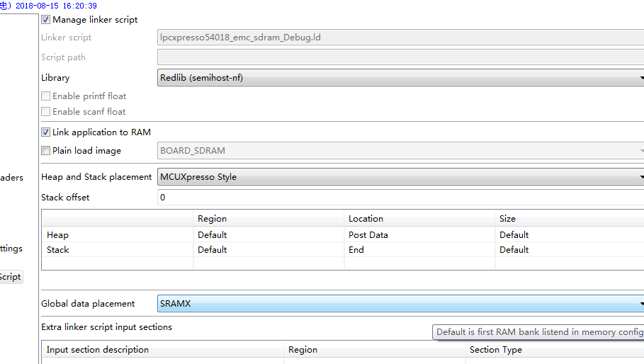Click Region column header in heap table
This screenshot has height=364, width=644.
269,219
